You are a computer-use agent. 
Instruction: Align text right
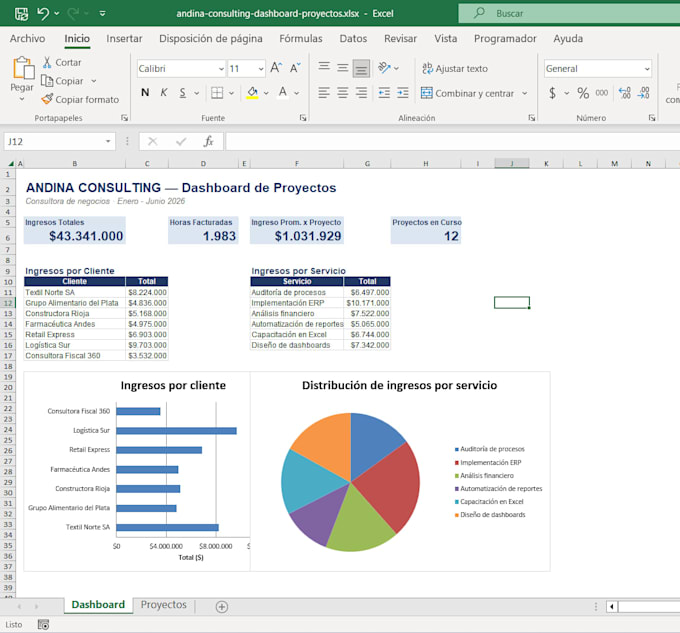[x=361, y=93]
